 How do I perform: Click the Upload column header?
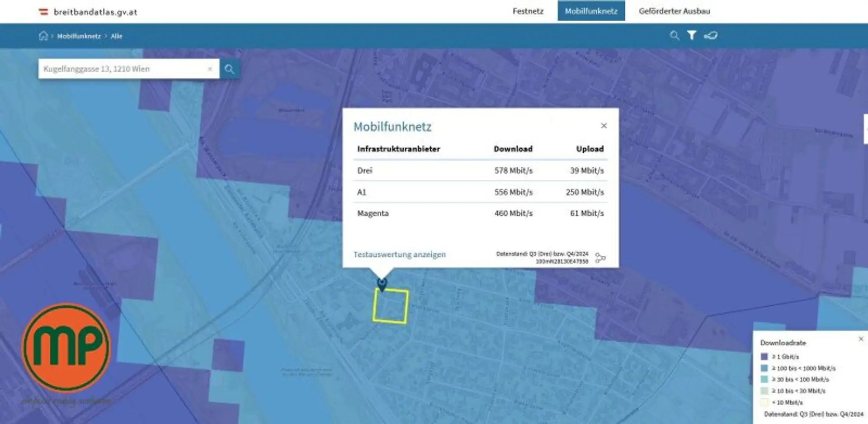[x=590, y=149]
